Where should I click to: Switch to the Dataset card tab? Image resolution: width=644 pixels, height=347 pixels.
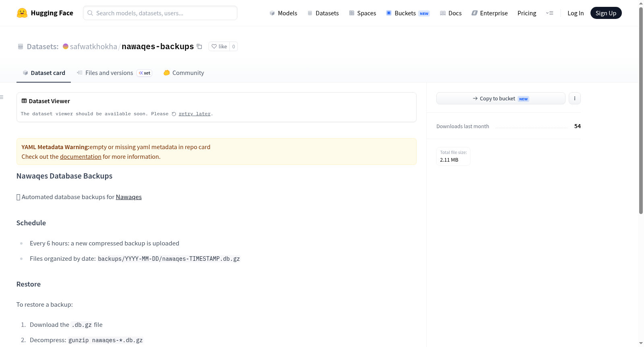tap(43, 73)
